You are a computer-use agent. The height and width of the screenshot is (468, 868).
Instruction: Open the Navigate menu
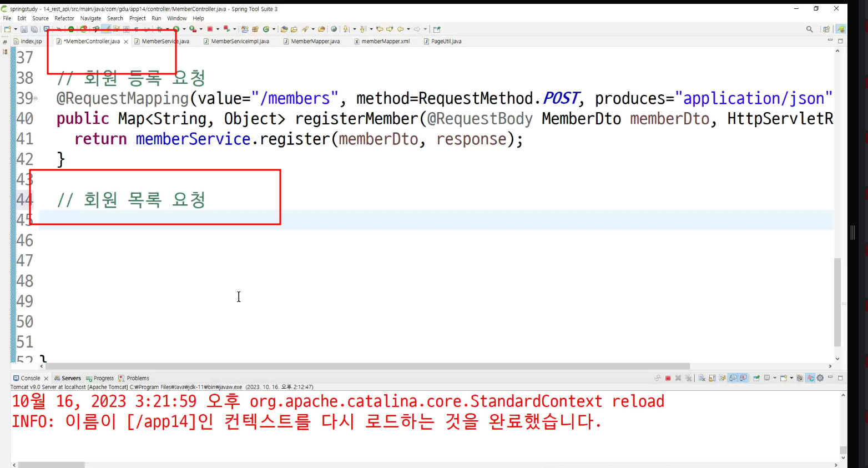[90, 18]
